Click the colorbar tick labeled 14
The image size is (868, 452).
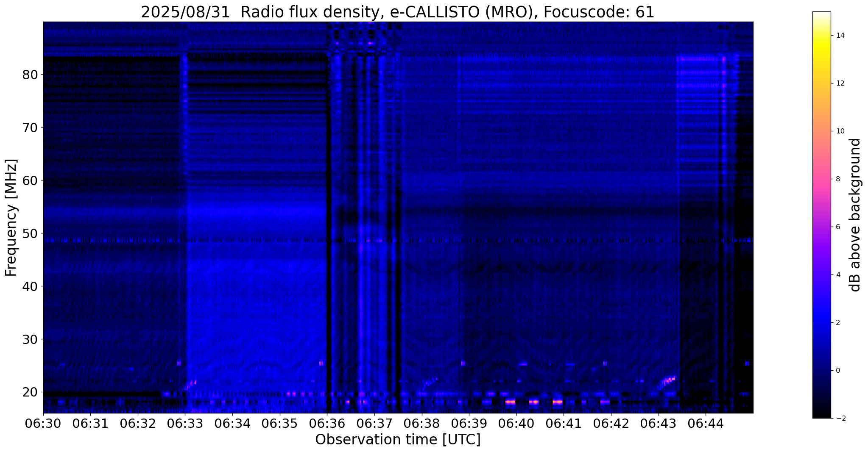pos(840,36)
